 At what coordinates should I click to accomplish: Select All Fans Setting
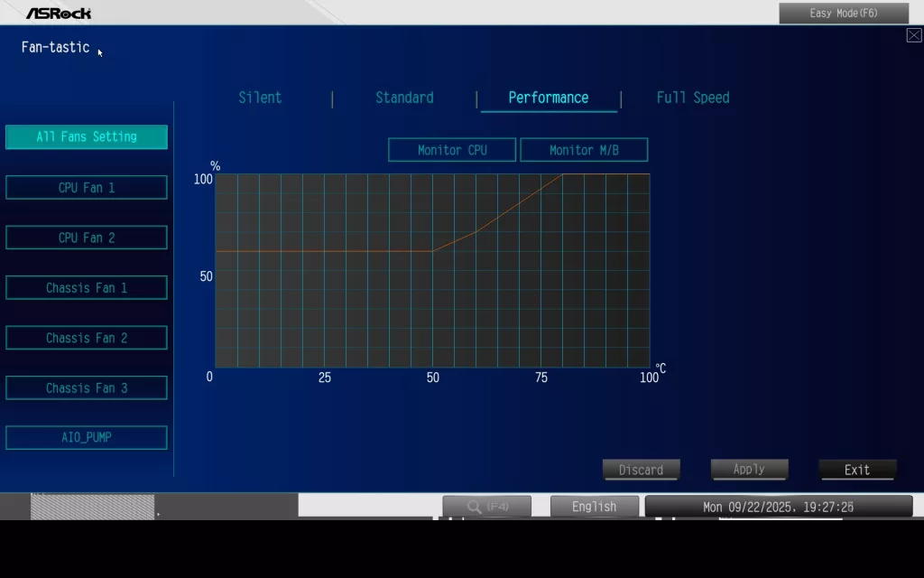tap(87, 137)
